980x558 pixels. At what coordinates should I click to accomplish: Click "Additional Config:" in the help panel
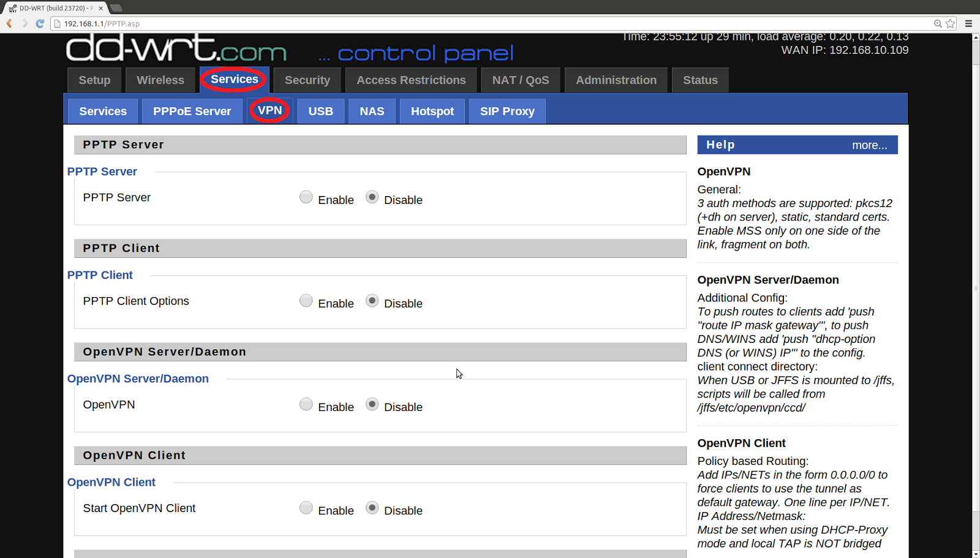(742, 298)
